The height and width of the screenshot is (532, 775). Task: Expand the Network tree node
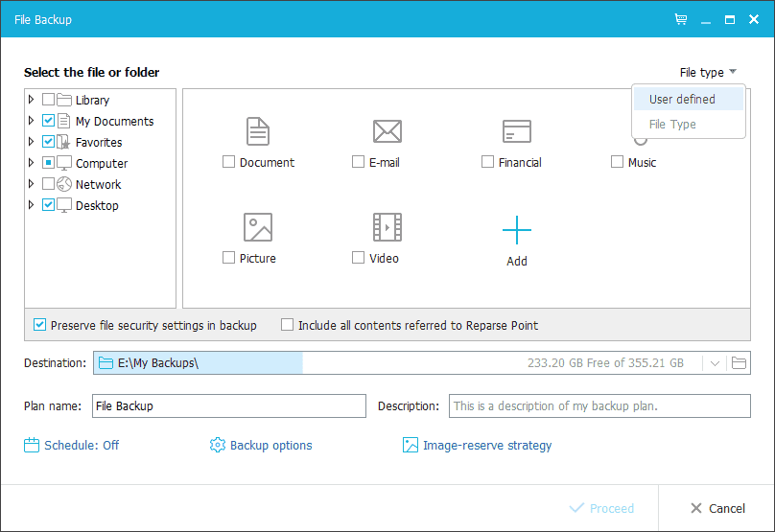[31, 184]
